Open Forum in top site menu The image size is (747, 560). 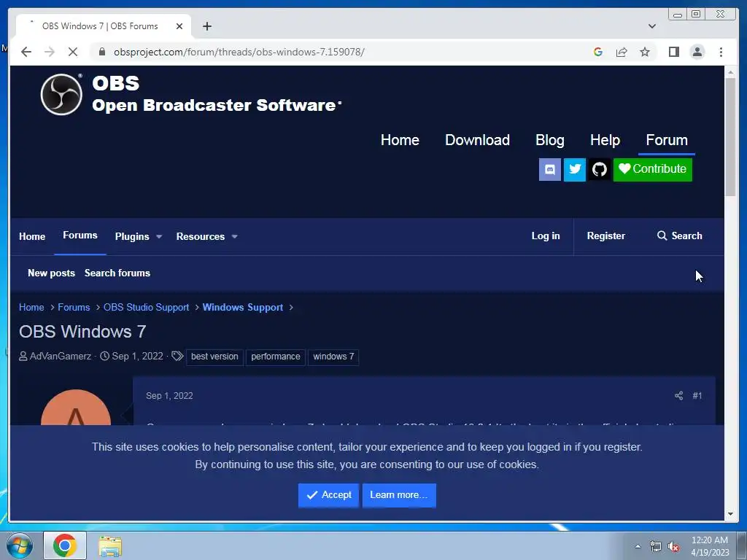tap(667, 140)
